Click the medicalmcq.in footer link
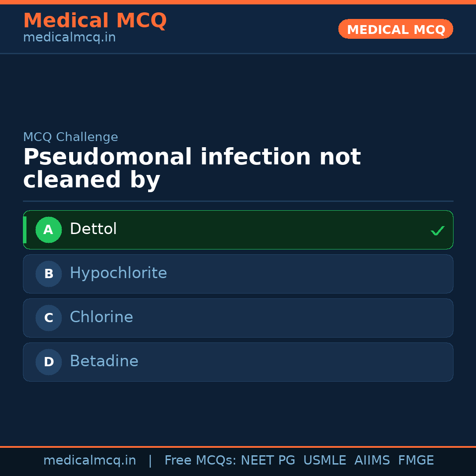This screenshot has height=476, width=476. click(x=90, y=460)
